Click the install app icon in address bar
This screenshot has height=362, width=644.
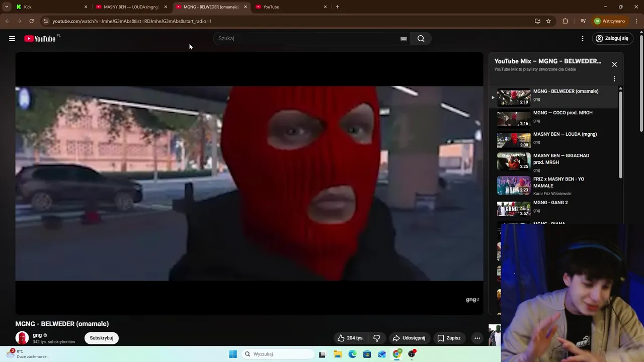pyautogui.click(x=537, y=21)
